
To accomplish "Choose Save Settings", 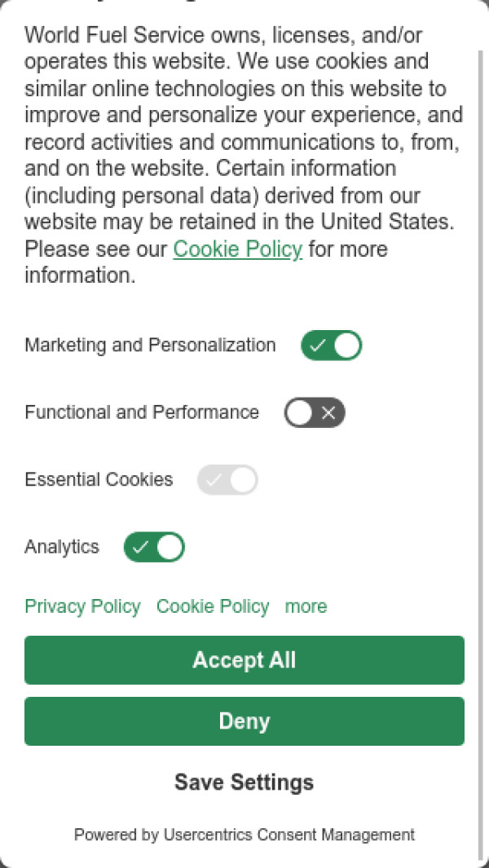I will (x=244, y=782).
